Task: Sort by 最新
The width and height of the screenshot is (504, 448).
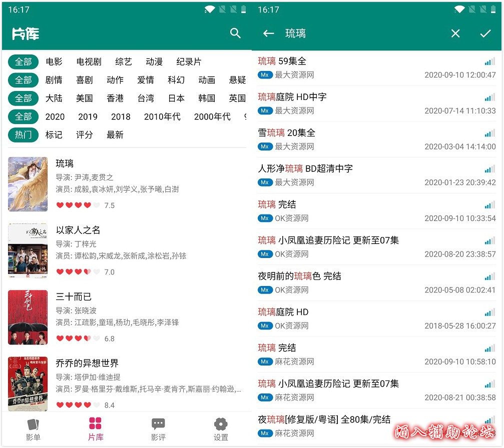Action: point(115,135)
